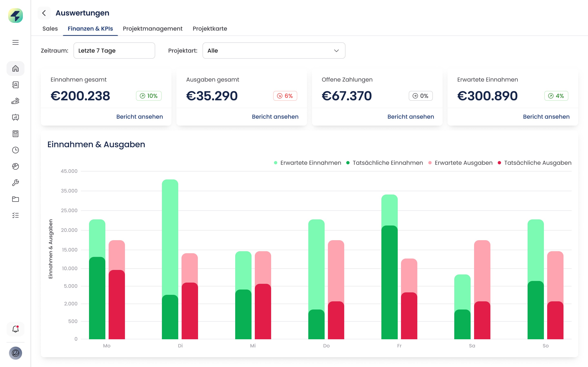Switch to the Sales tab

tap(50, 29)
